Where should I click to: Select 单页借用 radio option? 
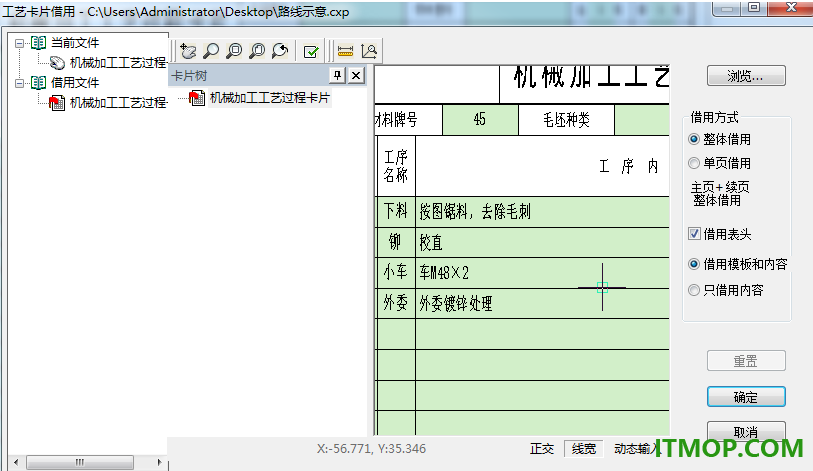(694, 163)
